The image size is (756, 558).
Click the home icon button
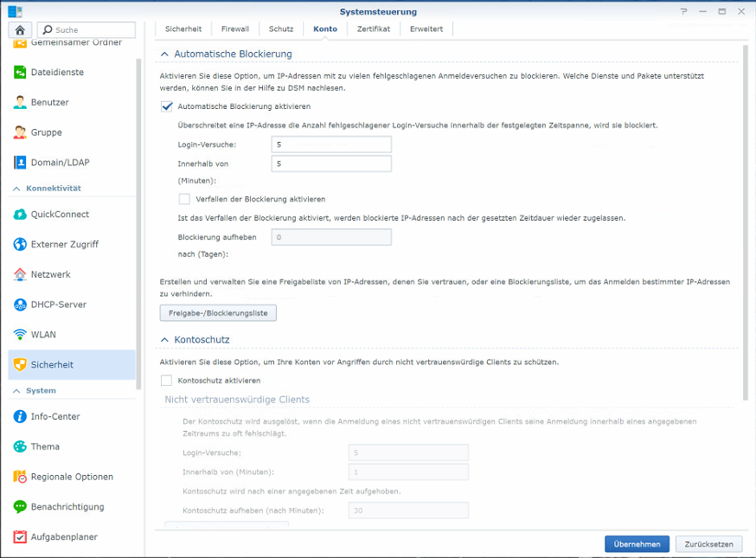tap(20, 29)
